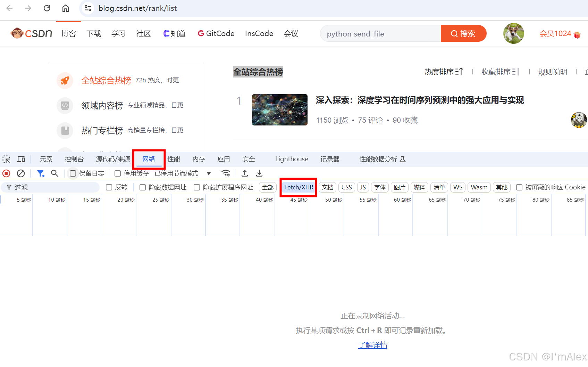
Task: Open the user avatar profile
Action: point(513,33)
